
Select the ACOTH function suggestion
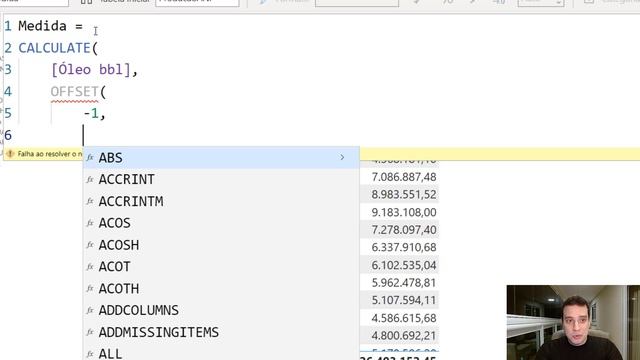tap(221, 289)
